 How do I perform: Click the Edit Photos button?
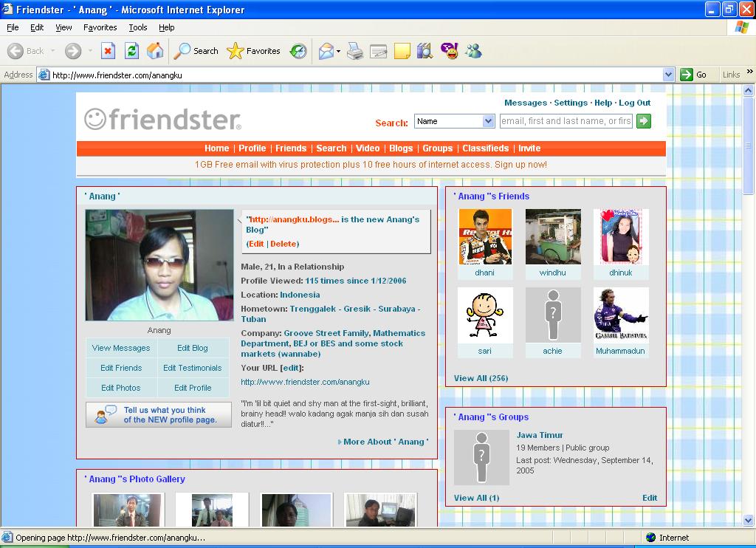(121, 388)
